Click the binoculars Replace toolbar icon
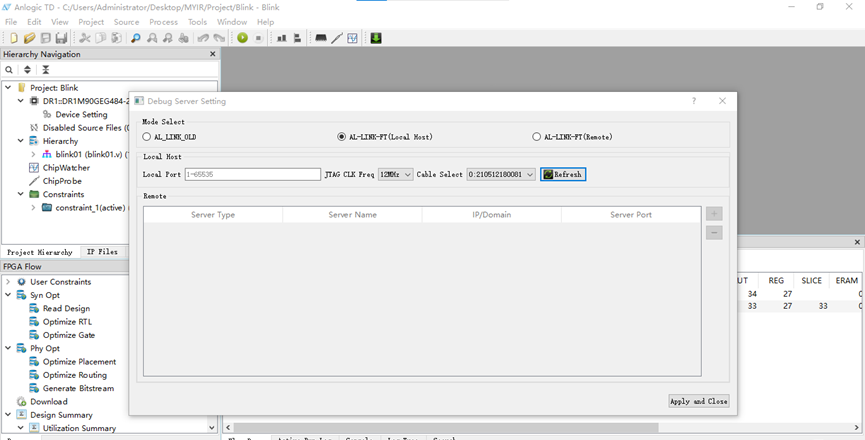The height and width of the screenshot is (440, 865). (184, 38)
